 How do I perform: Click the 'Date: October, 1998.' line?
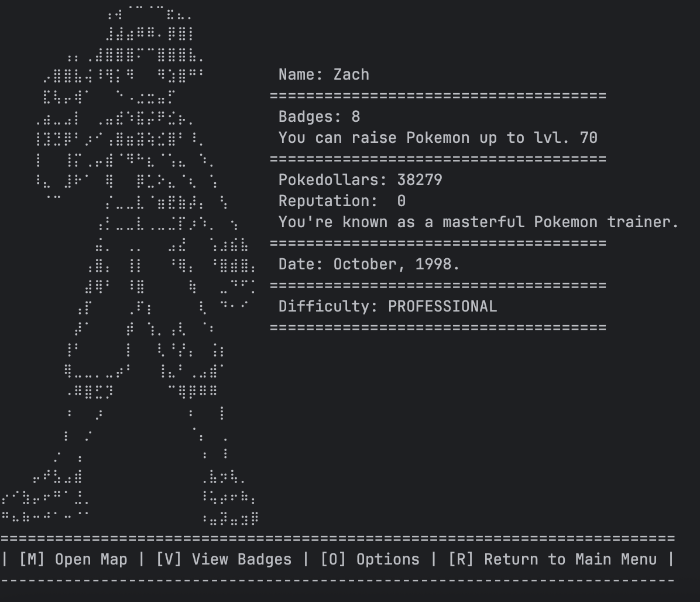click(x=369, y=264)
